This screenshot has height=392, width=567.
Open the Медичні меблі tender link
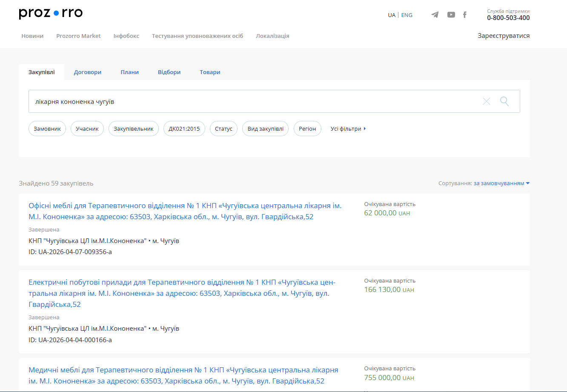[x=183, y=375]
